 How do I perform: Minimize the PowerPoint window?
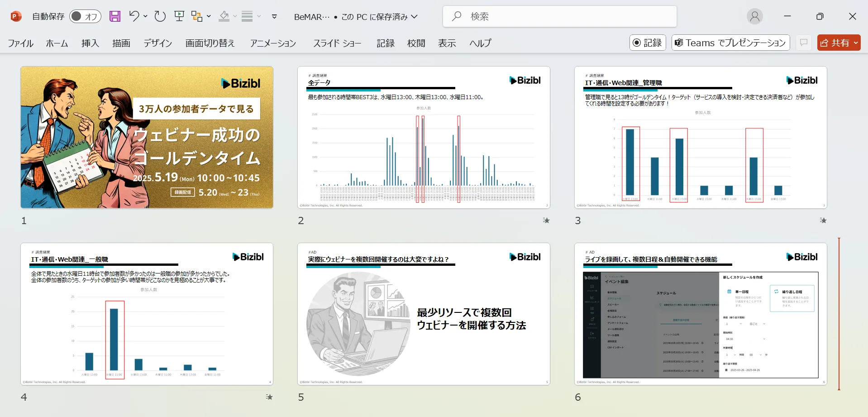coord(787,16)
